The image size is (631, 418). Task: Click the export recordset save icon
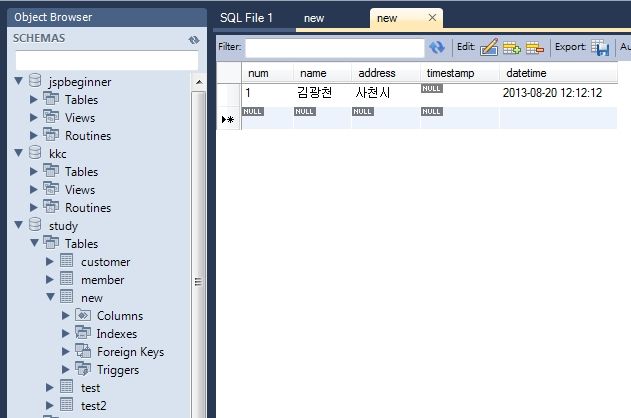pyautogui.click(x=600, y=47)
